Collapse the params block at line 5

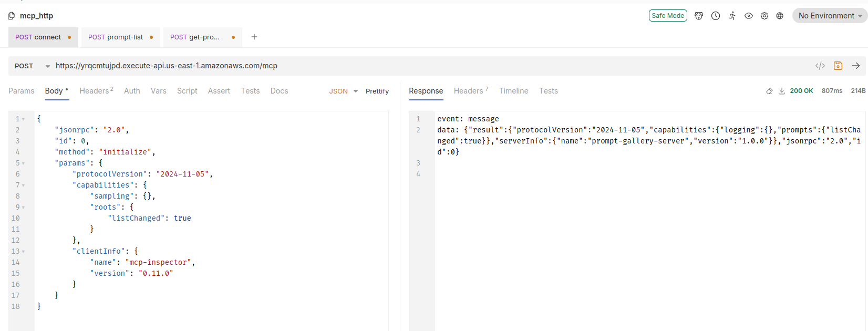[x=23, y=163]
